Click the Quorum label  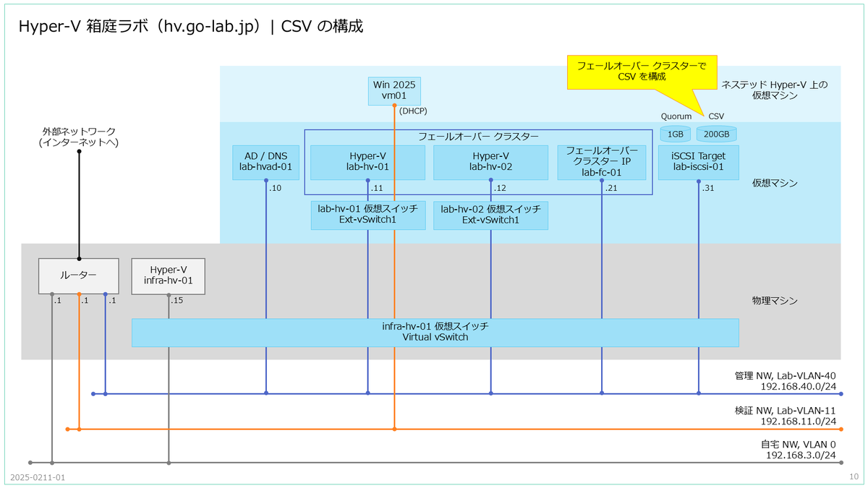[676, 116]
